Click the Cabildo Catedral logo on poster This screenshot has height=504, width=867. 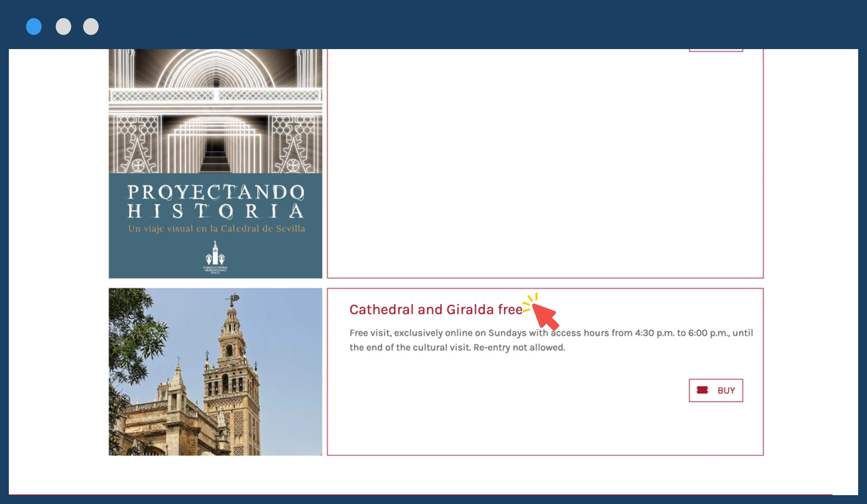[215, 258]
